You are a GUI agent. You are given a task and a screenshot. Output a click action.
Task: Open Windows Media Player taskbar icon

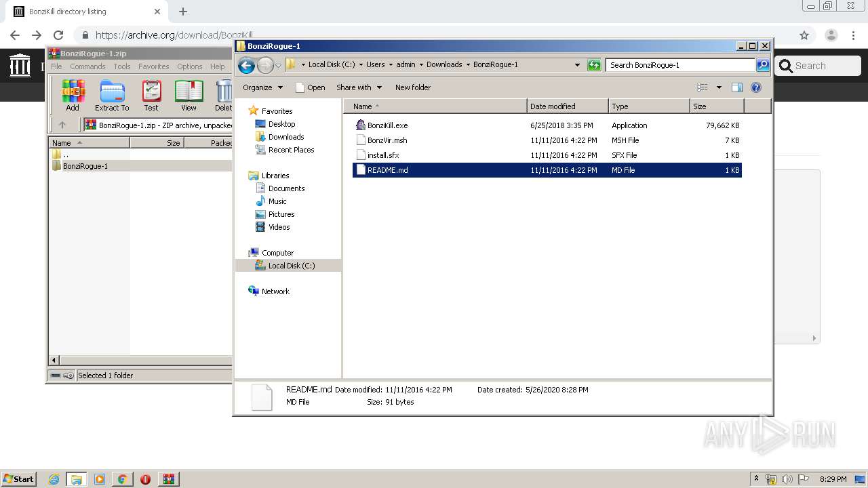(x=100, y=479)
